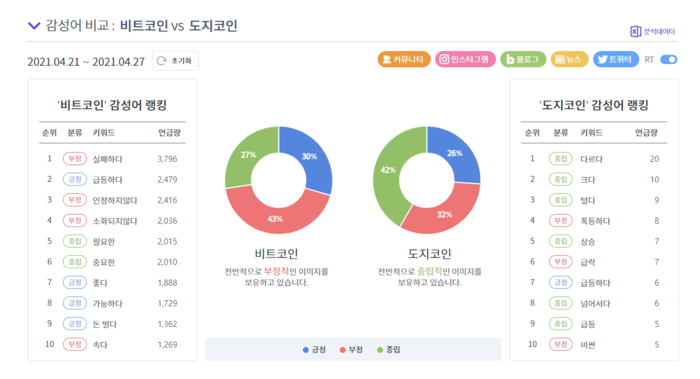Click the red 부정 legend item
Image resolution: width=700 pixels, height=379 pixels.
coord(351,350)
